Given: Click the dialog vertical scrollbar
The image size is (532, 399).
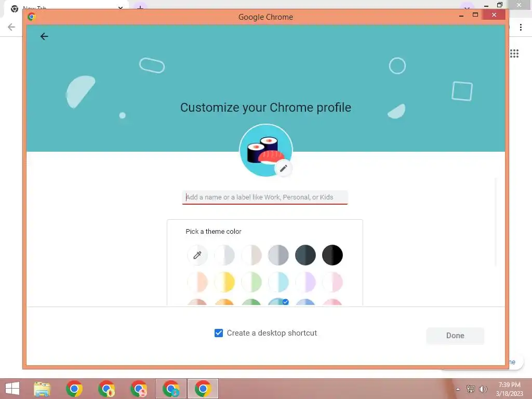Looking at the screenshot, I should point(496,222).
